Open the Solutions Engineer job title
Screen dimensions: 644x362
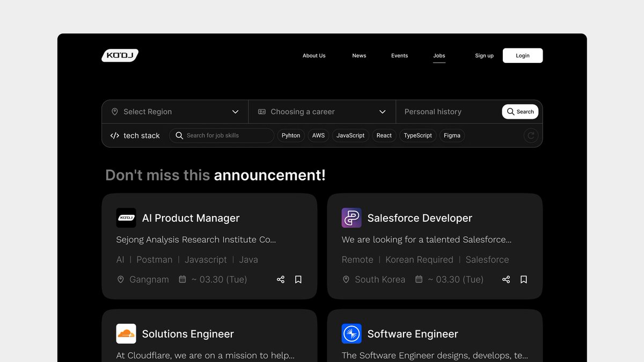pyautogui.click(x=188, y=334)
